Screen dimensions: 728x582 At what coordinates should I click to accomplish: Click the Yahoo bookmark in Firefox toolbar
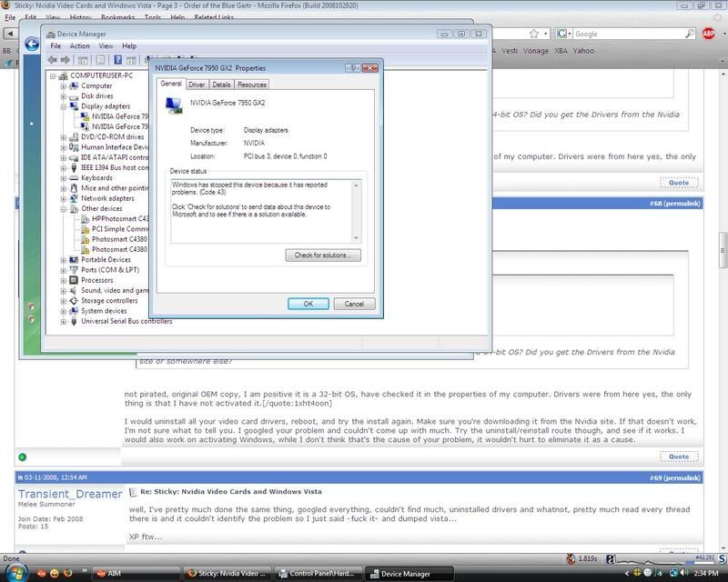[x=583, y=51]
